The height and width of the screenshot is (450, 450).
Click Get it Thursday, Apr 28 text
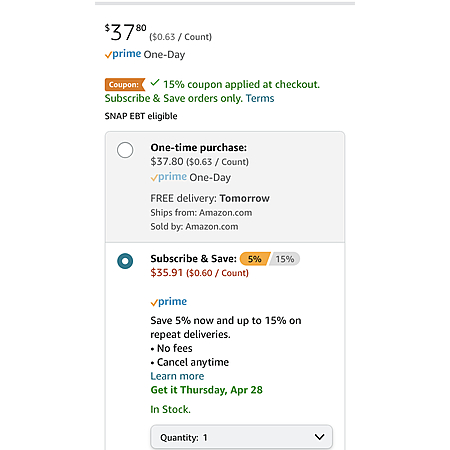206,390
